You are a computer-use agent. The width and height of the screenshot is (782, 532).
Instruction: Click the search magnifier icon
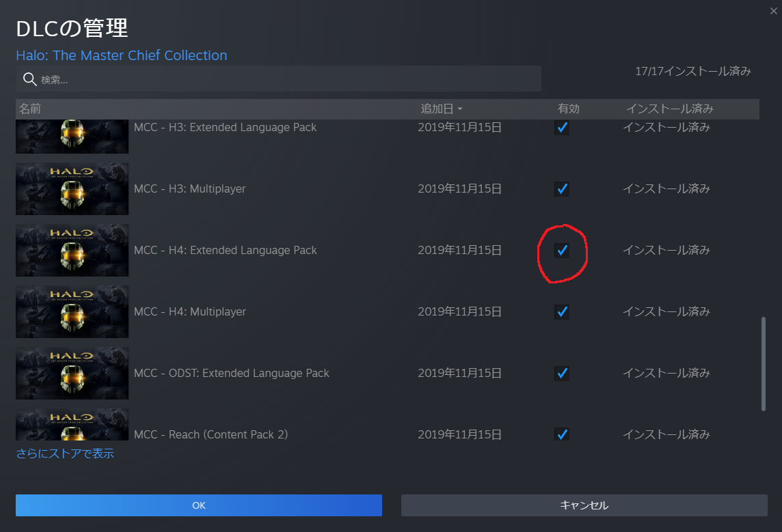coord(30,79)
